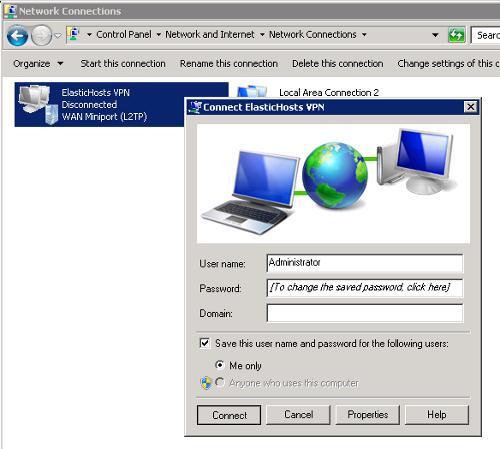Open the recent pages arrow beside Forward

coord(58,35)
